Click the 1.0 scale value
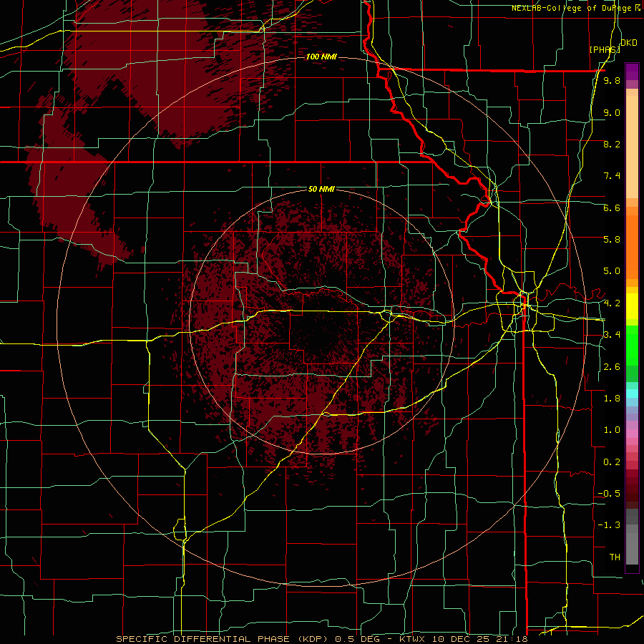This screenshot has height=644, width=644. point(612,430)
